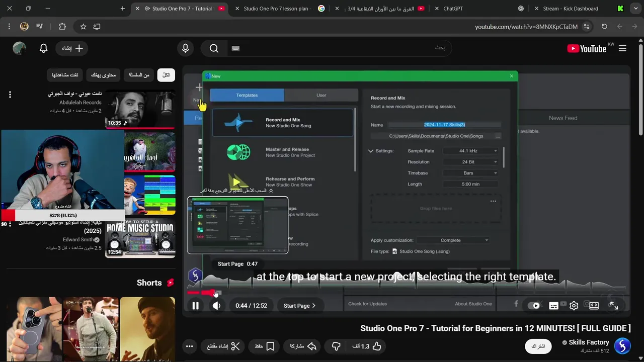
Task: Open the Home Music Studio 12:54 thumbnail
Action: point(140,238)
